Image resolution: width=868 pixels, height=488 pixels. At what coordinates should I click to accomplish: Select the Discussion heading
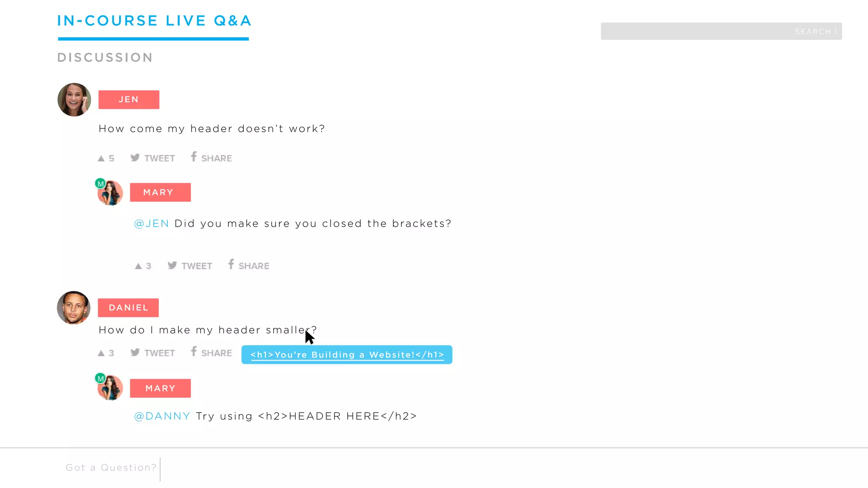tap(105, 58)
